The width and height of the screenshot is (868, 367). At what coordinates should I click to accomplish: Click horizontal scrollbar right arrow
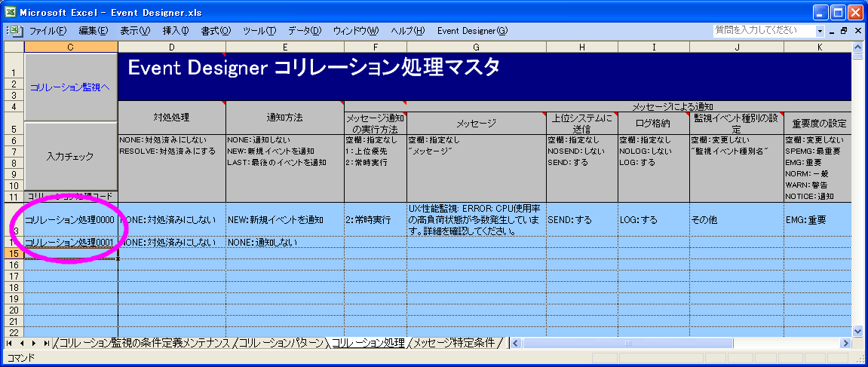pos(846,343)
